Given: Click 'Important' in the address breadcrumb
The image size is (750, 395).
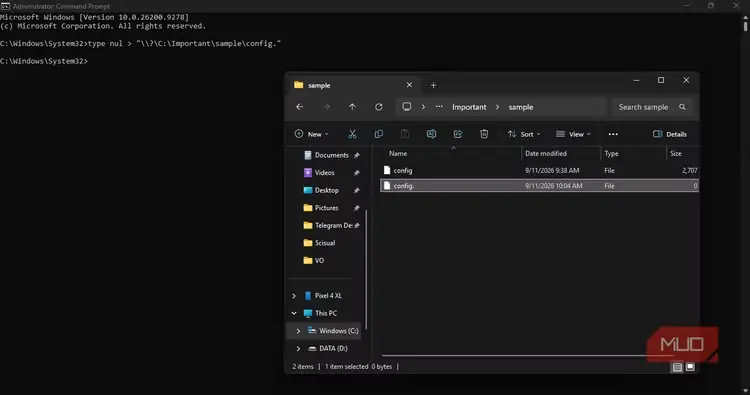Looking at the screenshot, I should tap(469, 107).
